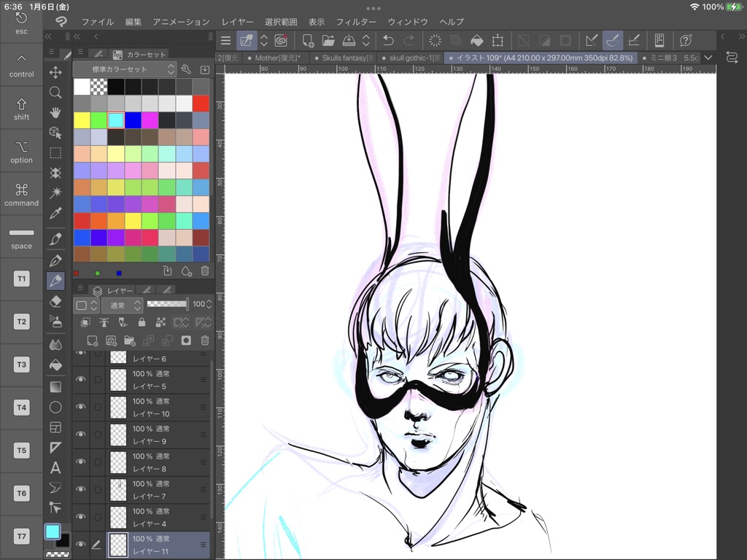Image resolution: width=747 pixels, height=560 pixels.
Task: Tap the T1 shortcut button
Action: pos(21,279)
